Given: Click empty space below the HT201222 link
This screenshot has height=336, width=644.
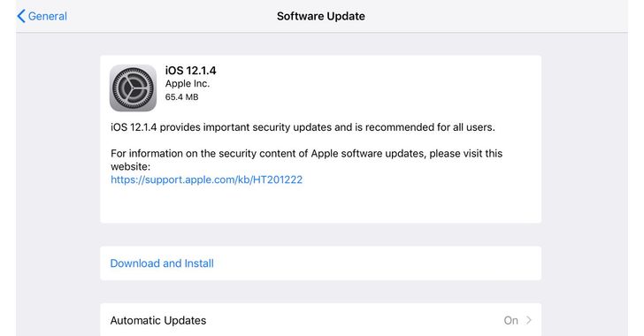Looking at the screenshot, I should click(321, 204).
